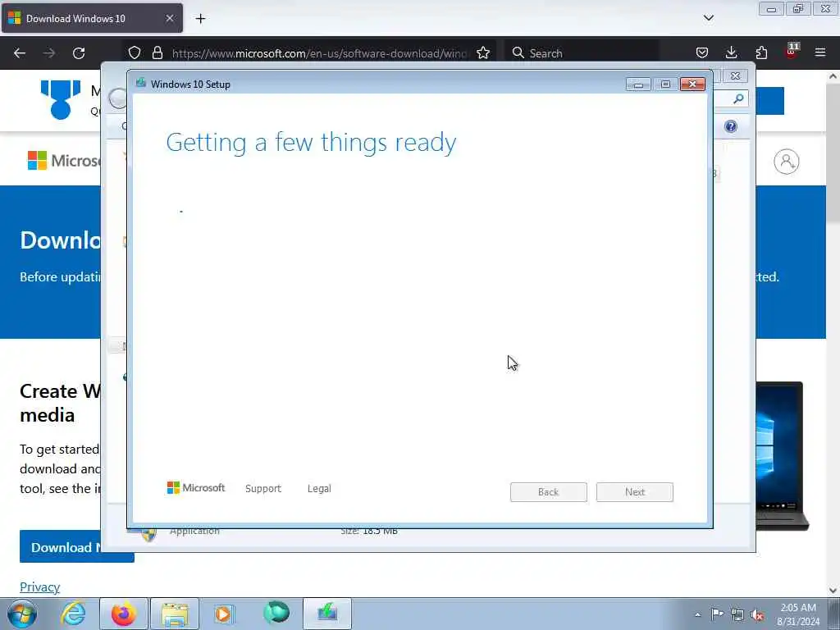The image size is (840, 630).
Task: Click the Microsoft logo on the webpage
Action: coord(64,160)
